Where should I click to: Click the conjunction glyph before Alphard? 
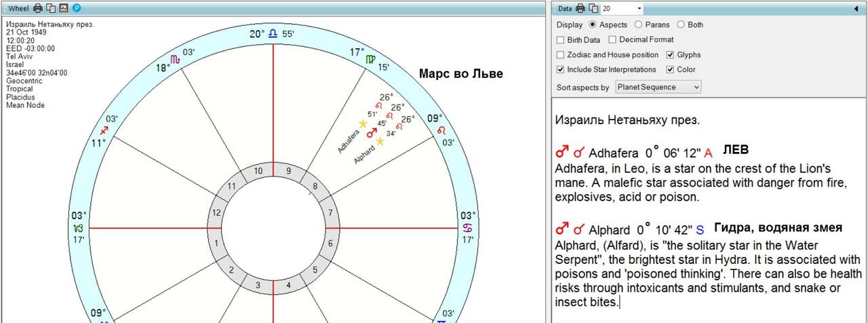pyautogui.click(x=579, y=230)
